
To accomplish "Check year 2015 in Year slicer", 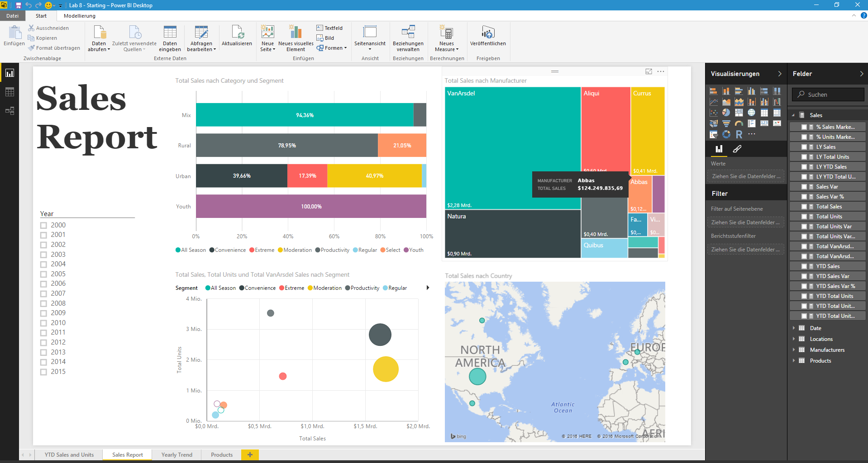I will 43,372.
